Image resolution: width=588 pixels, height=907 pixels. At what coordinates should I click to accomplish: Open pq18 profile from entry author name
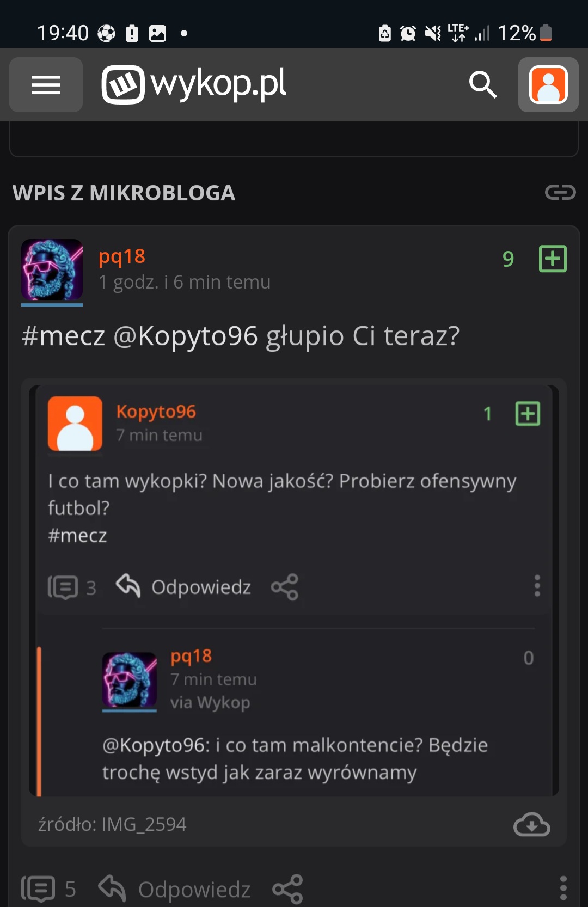point(122,256)
